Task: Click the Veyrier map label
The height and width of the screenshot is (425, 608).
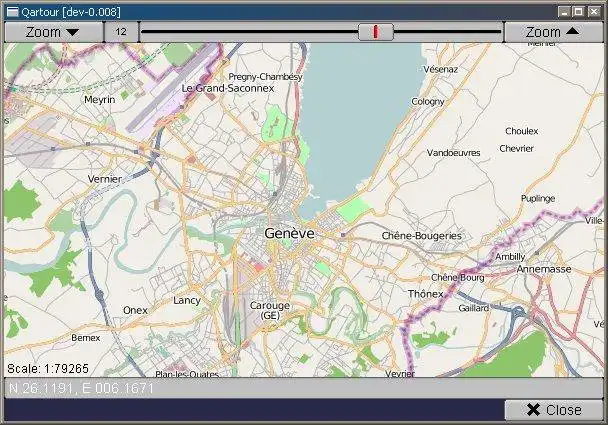Action: tap(400, 374)
